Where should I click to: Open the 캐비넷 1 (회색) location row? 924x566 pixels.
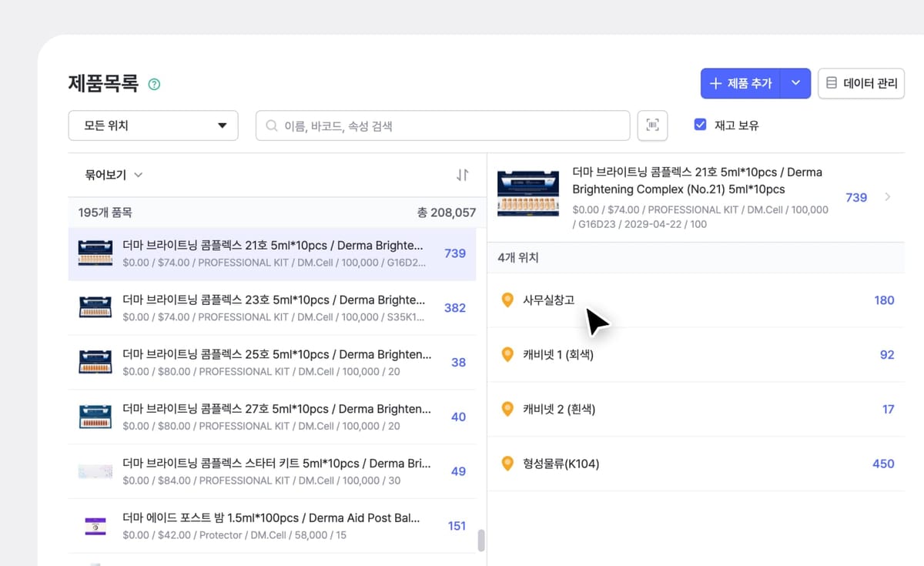[696, 355]
